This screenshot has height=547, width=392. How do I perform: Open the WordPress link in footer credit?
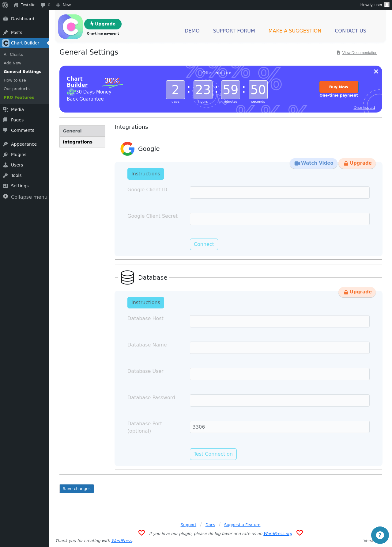(122, 541)
